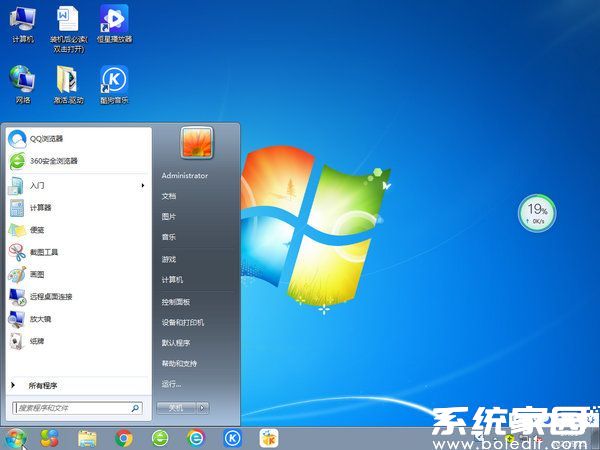Image resolution: width=600 pixels, height=450 pixels.
Task: Open 计算器 in the Start menu
Action: point(78,208)
